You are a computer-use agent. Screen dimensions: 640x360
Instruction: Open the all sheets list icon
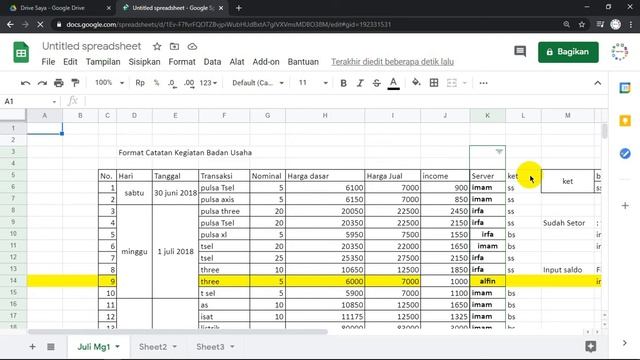pos(51,347)
